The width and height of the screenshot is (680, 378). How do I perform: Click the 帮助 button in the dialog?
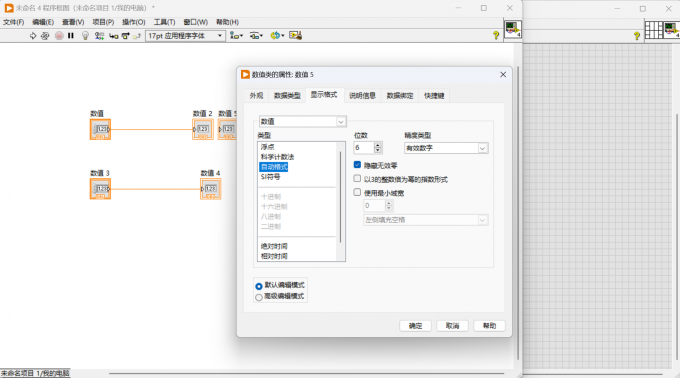click(489, 326)
